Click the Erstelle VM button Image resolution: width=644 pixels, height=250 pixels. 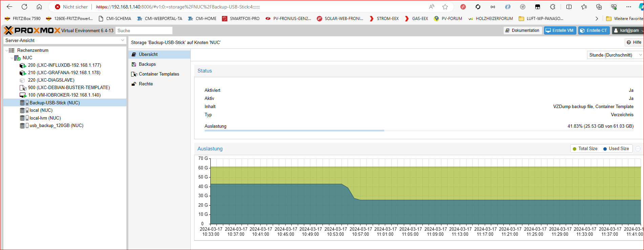click(x=560, y=30)
